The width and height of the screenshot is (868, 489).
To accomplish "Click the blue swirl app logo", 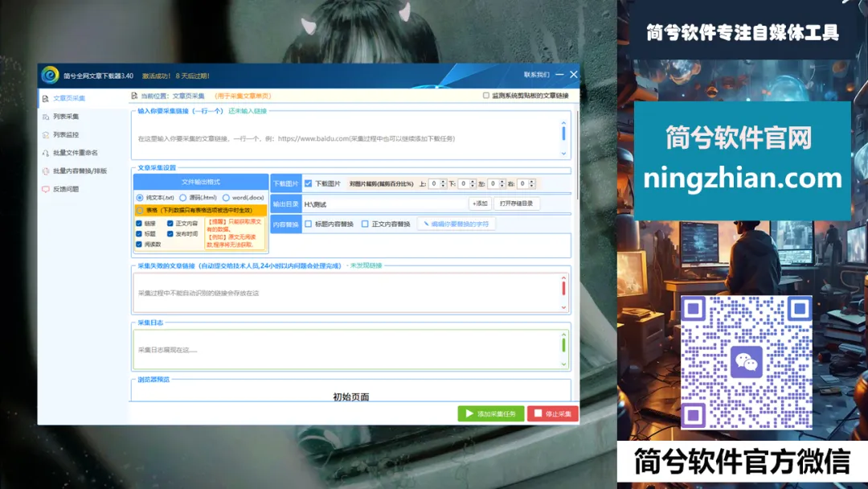I will point(50,75).
